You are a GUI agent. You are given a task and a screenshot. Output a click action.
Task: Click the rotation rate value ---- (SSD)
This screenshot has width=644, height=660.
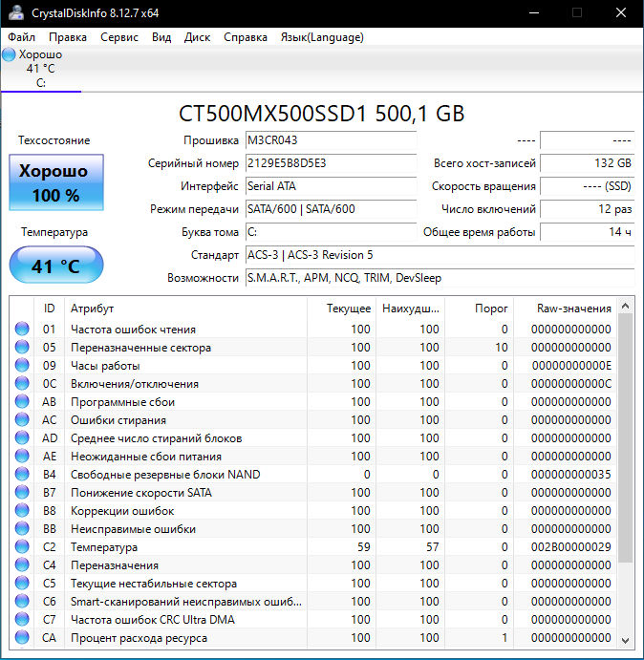(x=587, y=186)
